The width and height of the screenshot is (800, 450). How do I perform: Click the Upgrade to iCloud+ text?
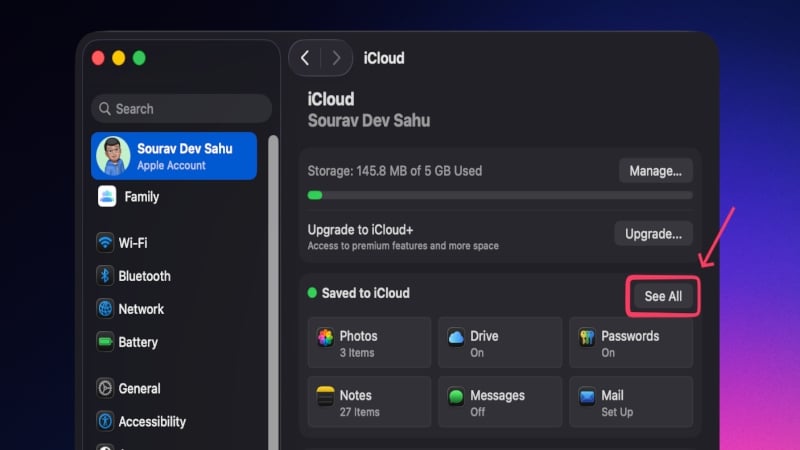pos(360,230)
